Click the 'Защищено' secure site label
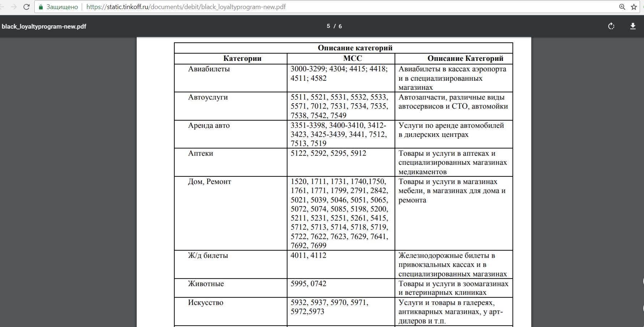 pos(62,7)
